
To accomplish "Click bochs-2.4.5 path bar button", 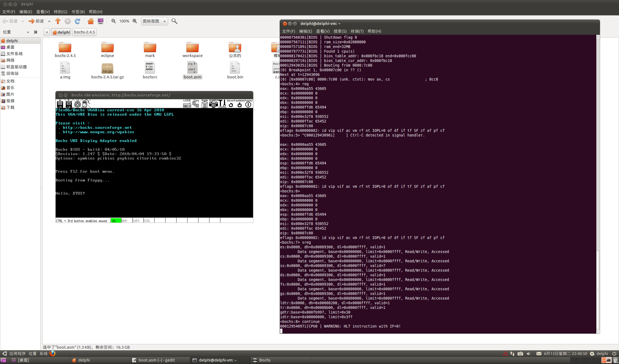I will tap(84, 32).
